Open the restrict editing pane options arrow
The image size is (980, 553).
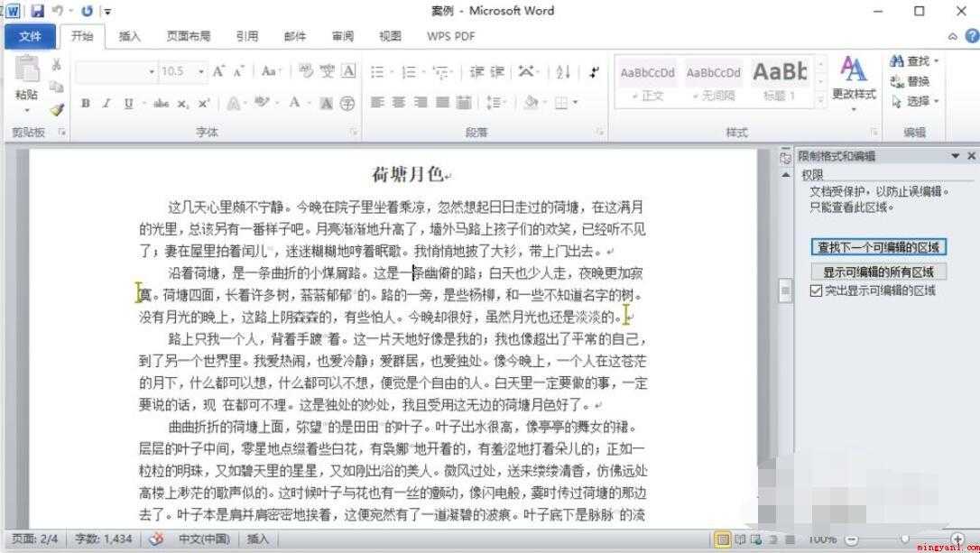[955, 155]
